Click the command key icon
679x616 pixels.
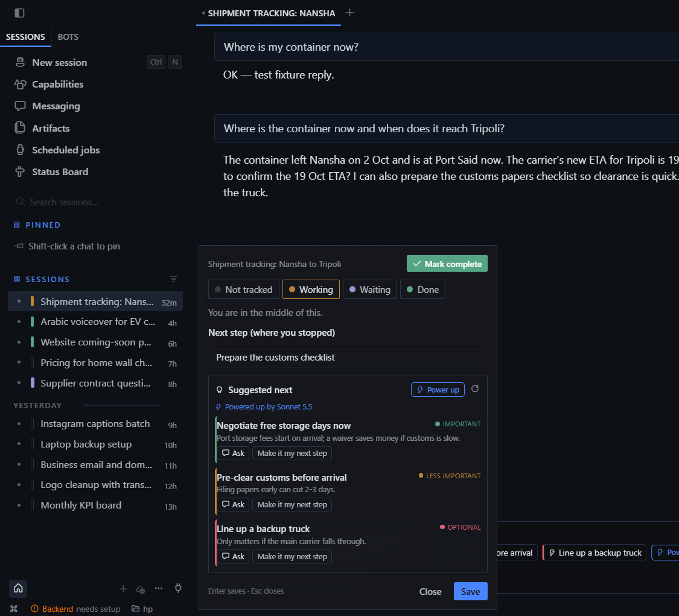point(14,609)
